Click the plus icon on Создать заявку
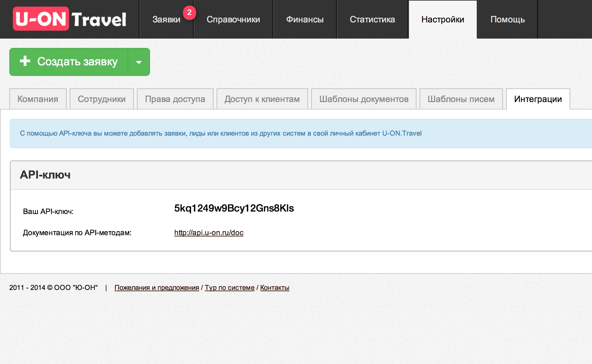The height and width of the screenshot is (364, 592). [25, 61]
